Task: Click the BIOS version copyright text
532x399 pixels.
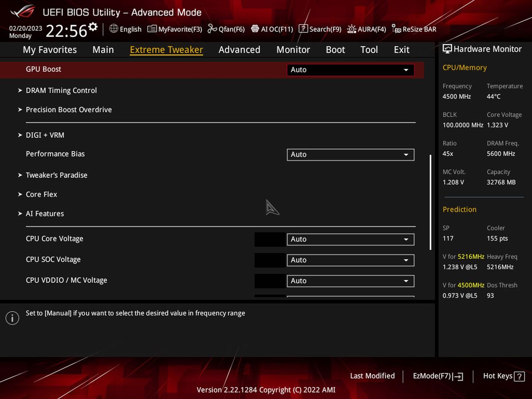Action: coord(266,390)
